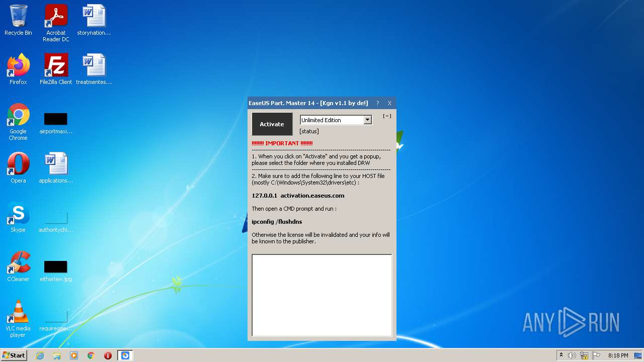Open the Unlimited Edition dropdown
644x362 pixels.
367,120
